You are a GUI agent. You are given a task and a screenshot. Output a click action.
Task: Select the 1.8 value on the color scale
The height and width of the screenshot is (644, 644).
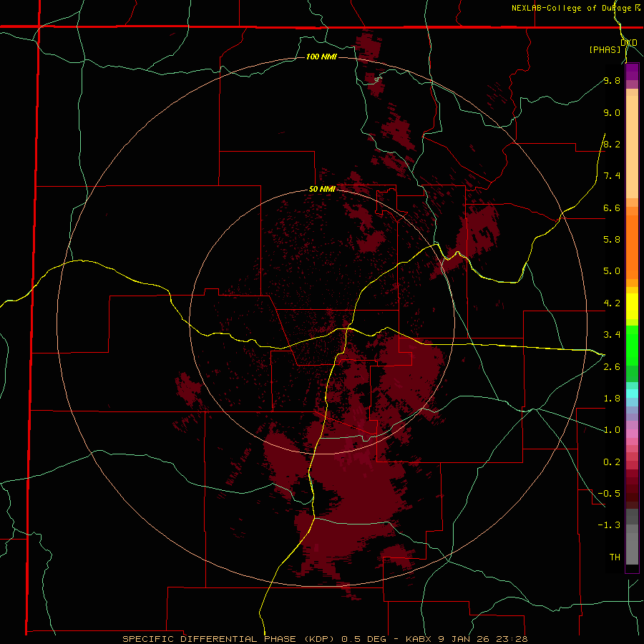coord(612,399)
